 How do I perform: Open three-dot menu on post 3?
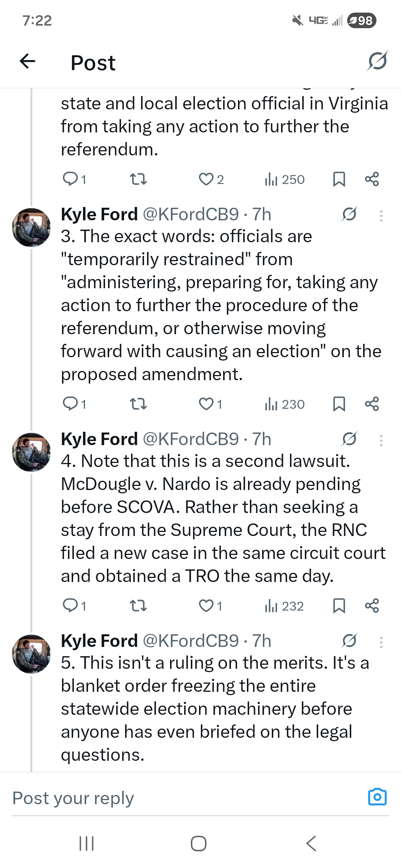(x=381, y=216)
